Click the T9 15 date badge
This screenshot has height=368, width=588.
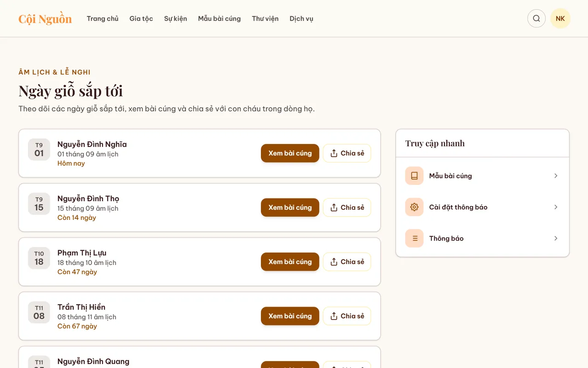[x=39, y=204]
